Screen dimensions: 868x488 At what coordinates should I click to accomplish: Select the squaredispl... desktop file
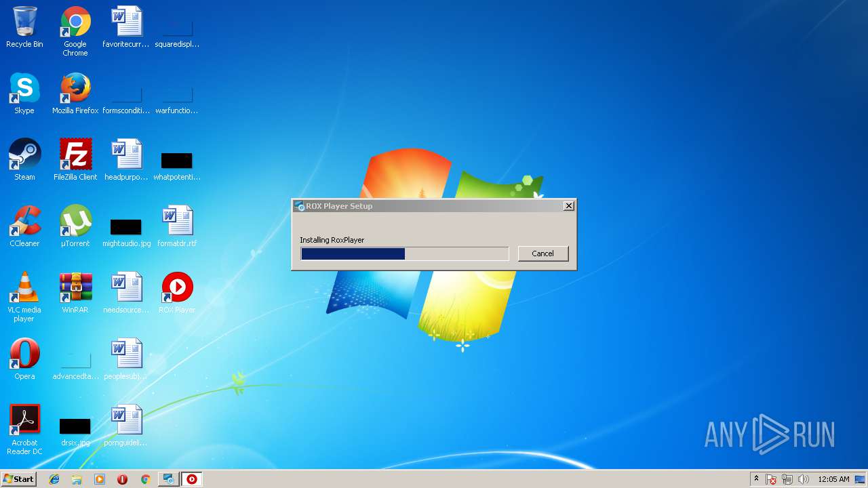177,31
